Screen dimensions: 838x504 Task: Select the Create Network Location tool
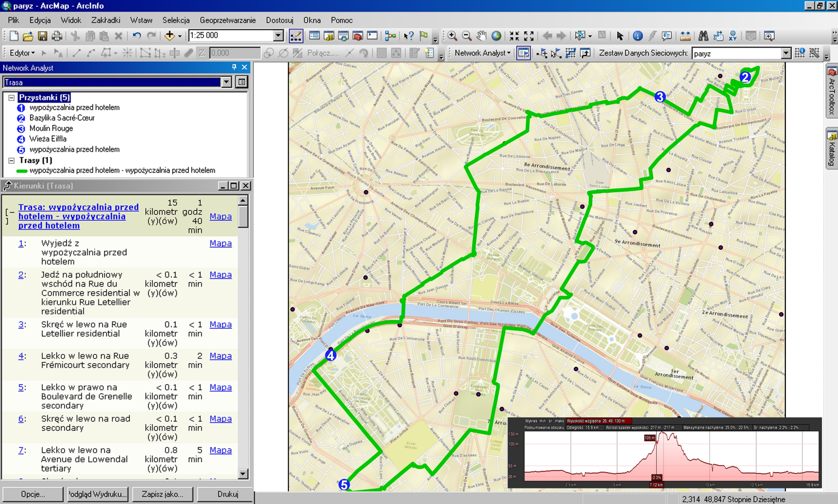(542, 53)
